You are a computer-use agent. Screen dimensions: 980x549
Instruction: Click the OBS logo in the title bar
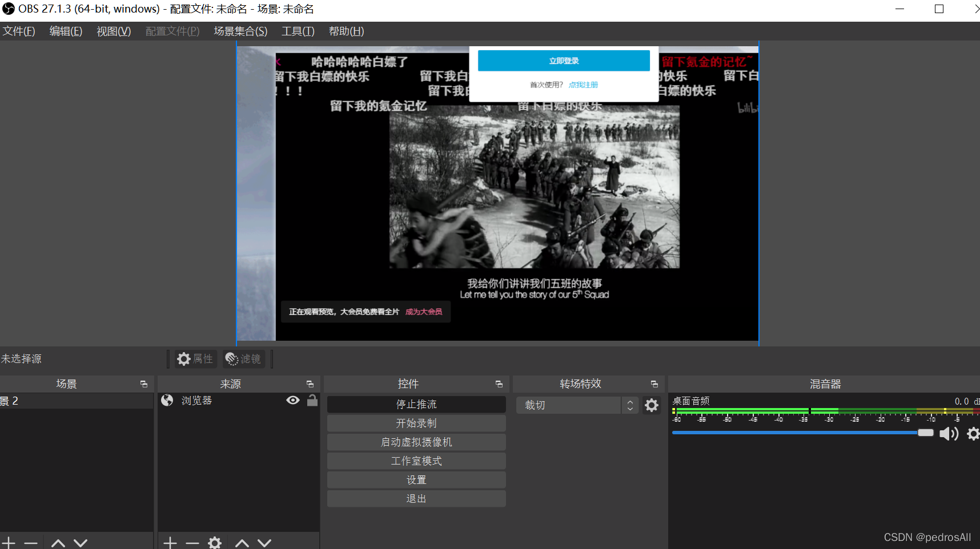(x=9, y=9)
